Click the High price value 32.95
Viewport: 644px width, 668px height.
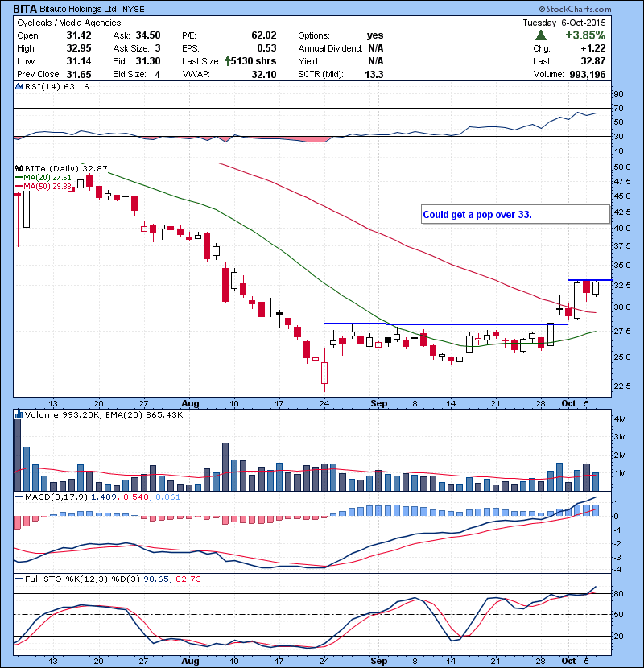click(79, 48)
